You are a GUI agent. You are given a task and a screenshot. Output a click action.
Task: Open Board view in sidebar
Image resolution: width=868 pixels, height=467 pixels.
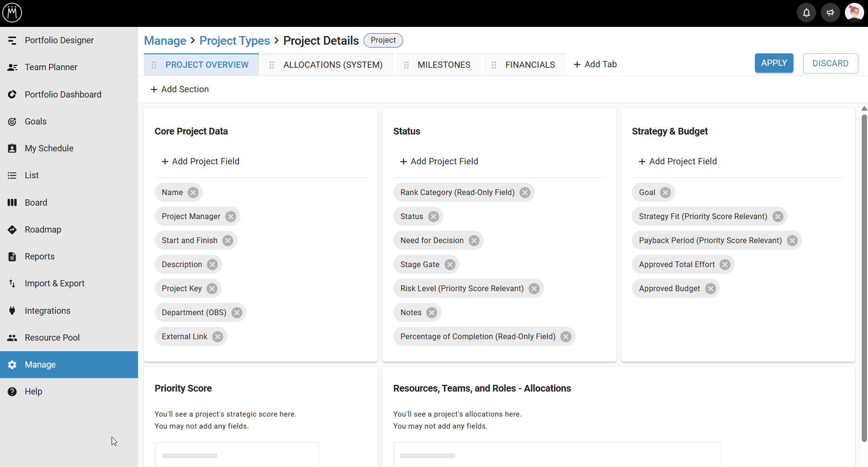(69, 203)
